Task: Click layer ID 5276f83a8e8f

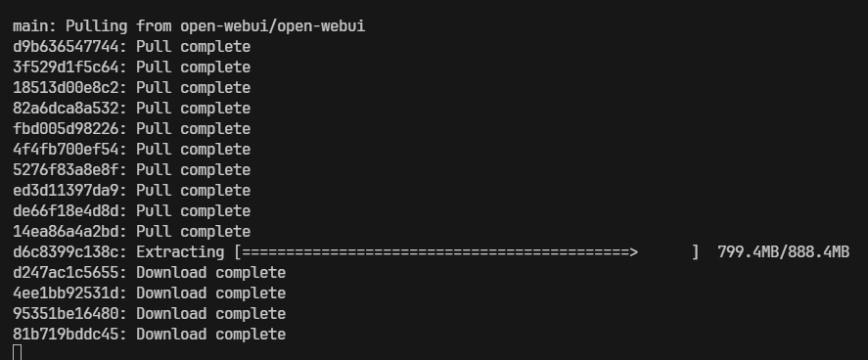Action: (66, 170)
